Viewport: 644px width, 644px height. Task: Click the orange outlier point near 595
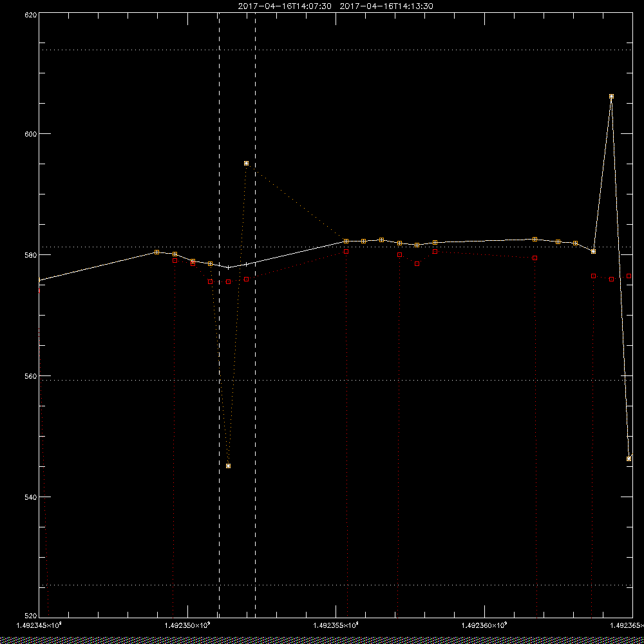[x=246, y=164]
